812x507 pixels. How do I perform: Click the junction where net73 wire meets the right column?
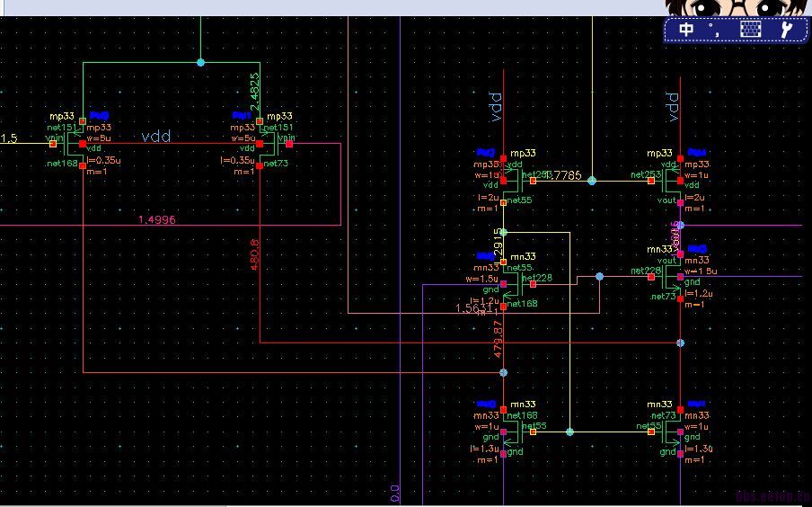pos(681,342)
